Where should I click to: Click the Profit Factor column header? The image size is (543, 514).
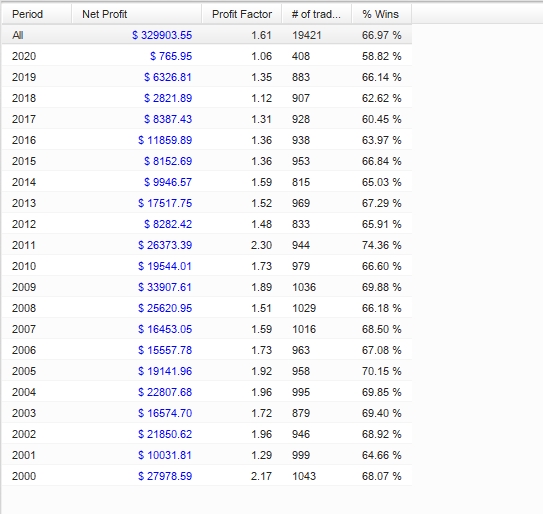[x=242, y=14]
